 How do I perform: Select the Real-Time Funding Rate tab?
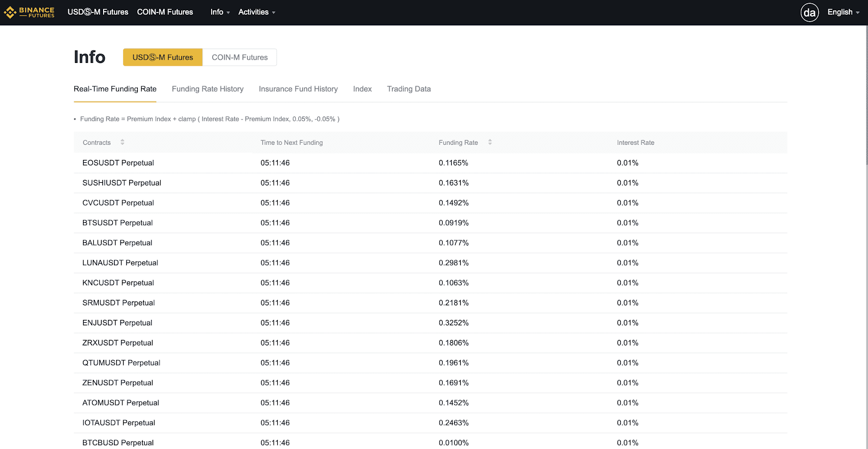[x=115, y=89]
